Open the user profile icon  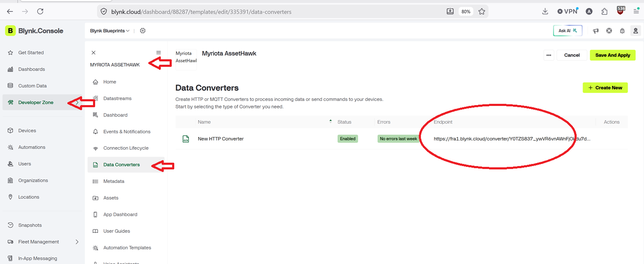[x=635, y=31]
